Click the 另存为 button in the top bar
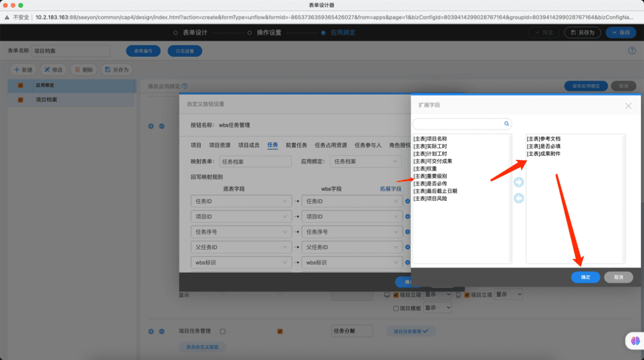The height and width of the screenshot is (360, 644). point(582,32)
